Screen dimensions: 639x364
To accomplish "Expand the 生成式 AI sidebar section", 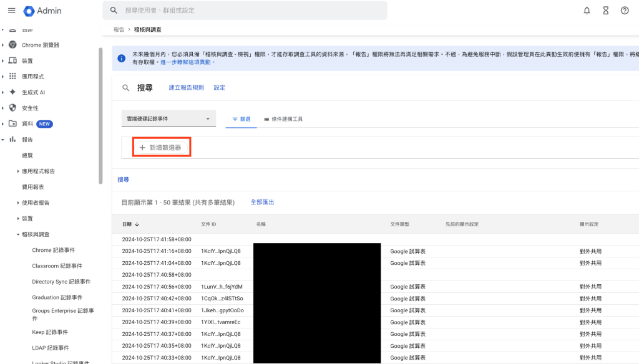I will (3, 92).
